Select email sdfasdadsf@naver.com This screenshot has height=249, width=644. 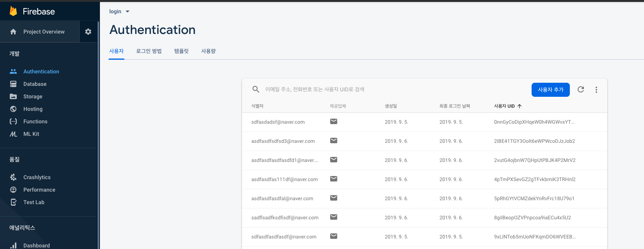point(278,122)
